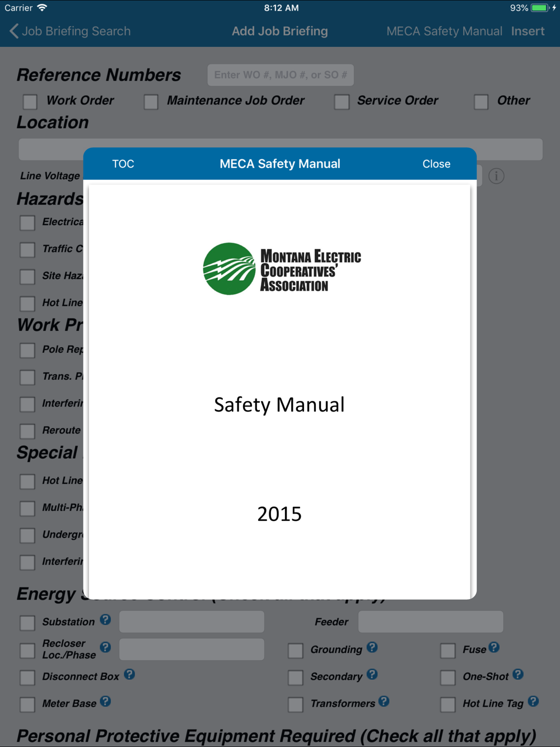Open help icon next to Fuse
The image size is (560, 747).
pos(493,647)
